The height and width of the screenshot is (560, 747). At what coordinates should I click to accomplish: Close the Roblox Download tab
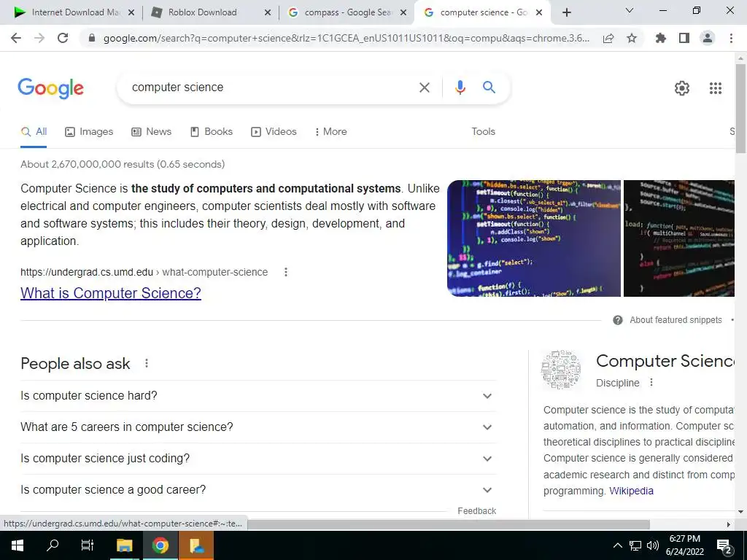(268, 13)
